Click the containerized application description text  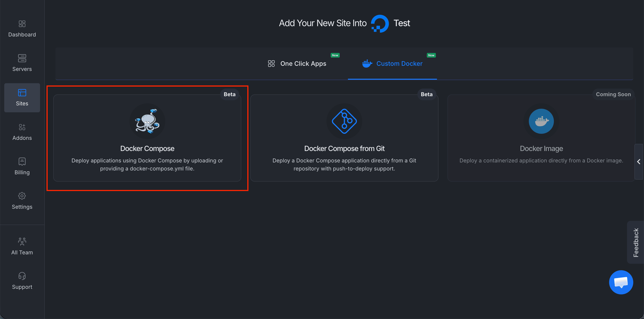pyautogui.click(x=541, y=161)
